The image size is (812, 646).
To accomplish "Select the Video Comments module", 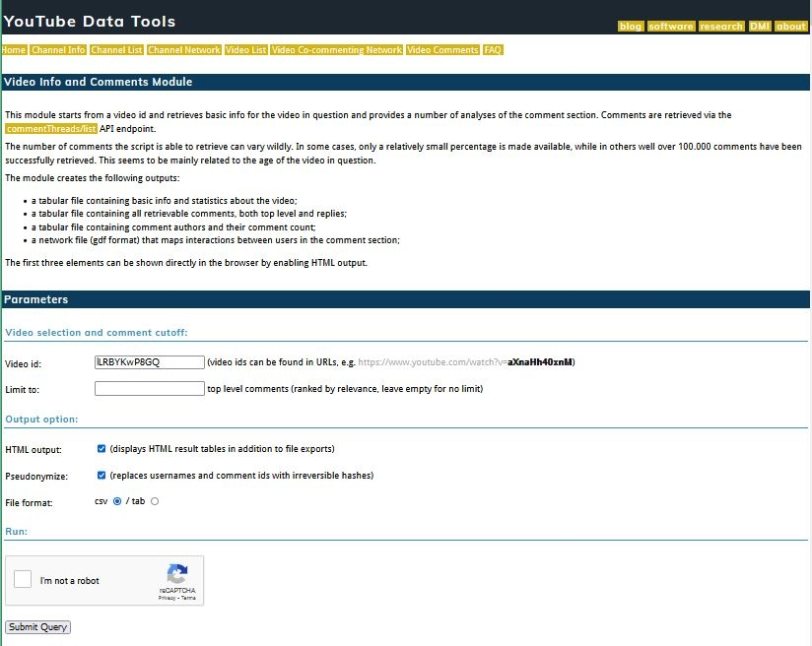I will (441, 49).
